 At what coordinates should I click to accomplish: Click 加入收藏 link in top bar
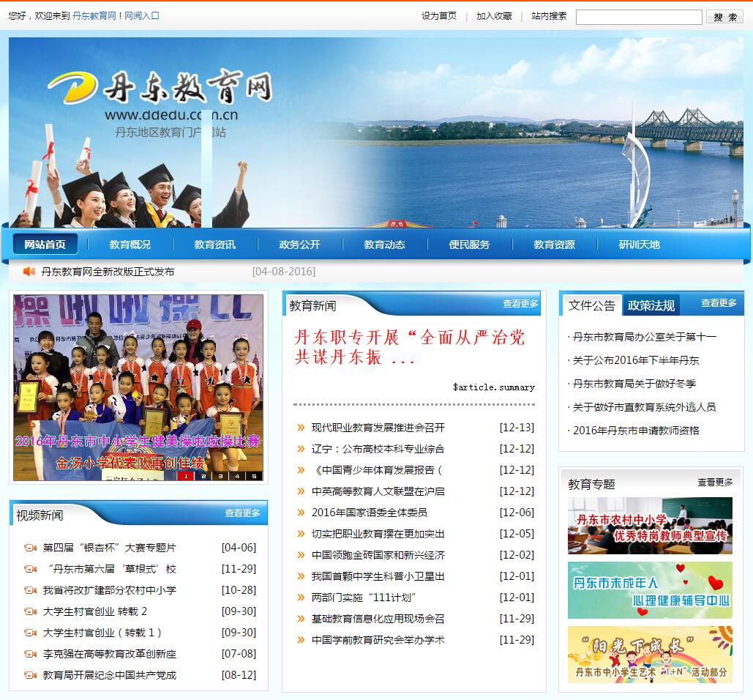pyautogui.click(x=494, y=16)
